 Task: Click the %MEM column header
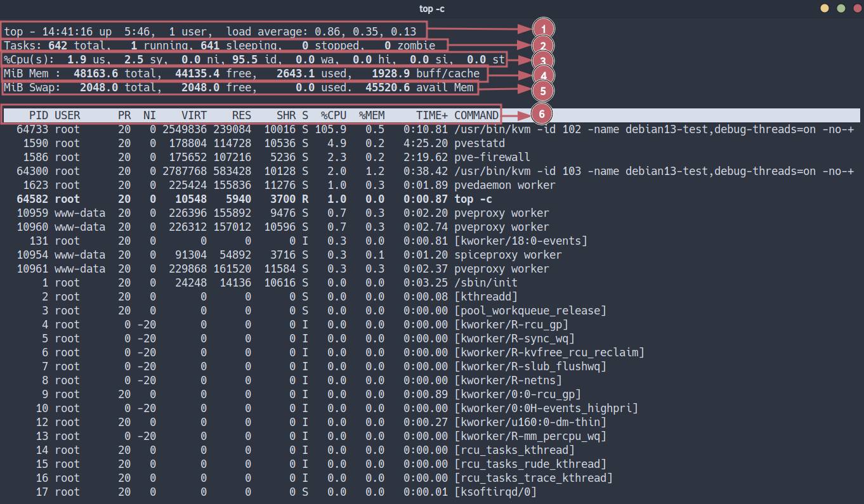pyautogui.click(x=371, y=115)
